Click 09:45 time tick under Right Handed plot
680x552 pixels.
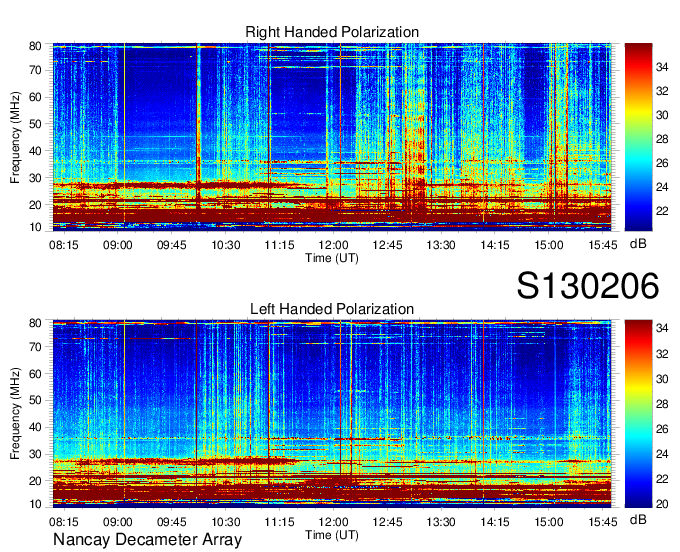pos(172,245)
